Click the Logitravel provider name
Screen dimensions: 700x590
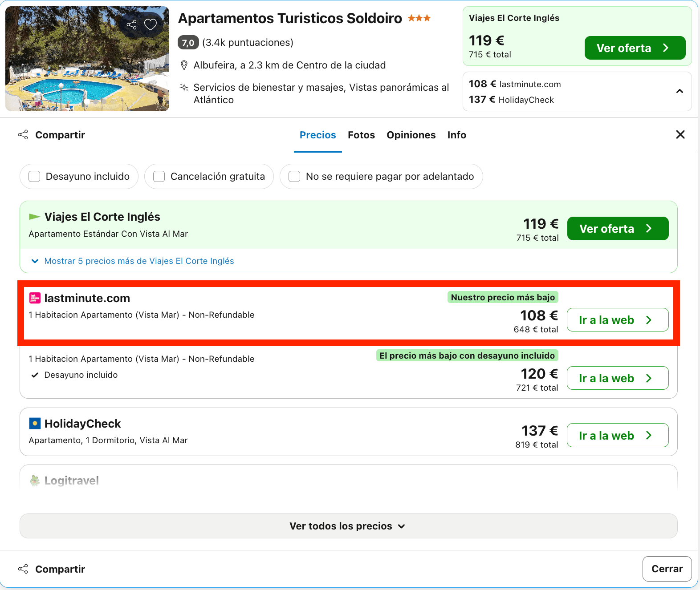[71, 481]
